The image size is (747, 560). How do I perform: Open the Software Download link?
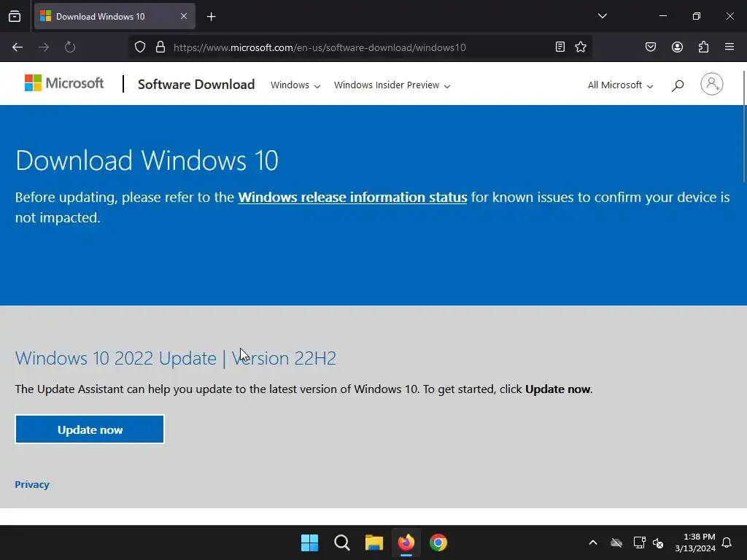[196, 85]
